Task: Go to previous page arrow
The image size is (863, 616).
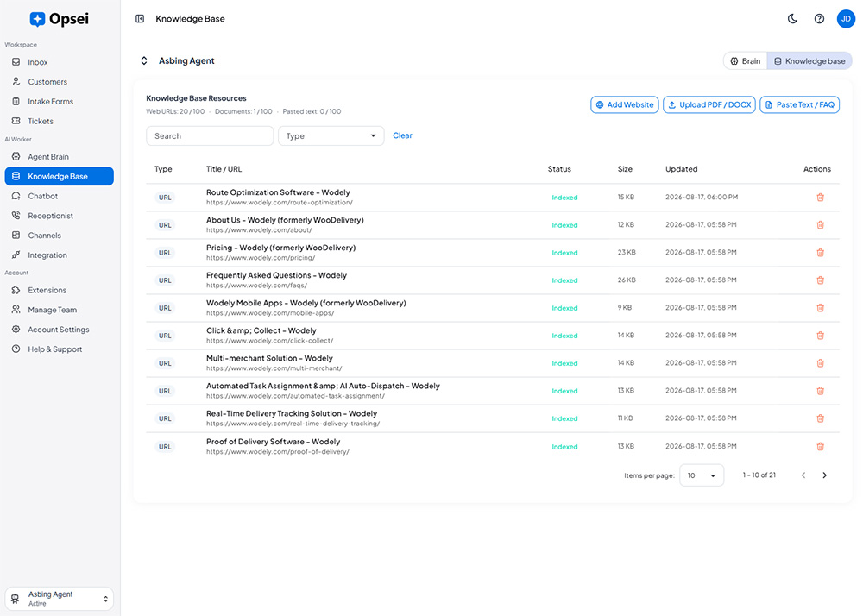Action: point(803,475)
